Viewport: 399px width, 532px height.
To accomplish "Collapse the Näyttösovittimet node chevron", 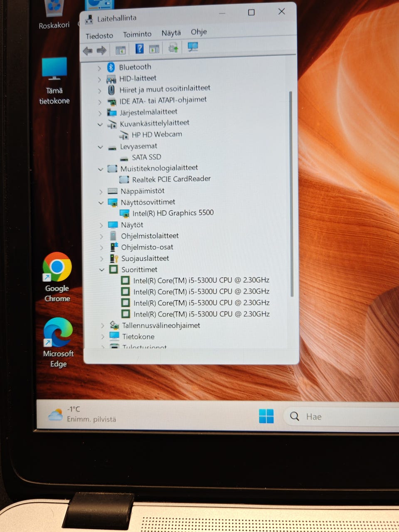I will (101, 203).
